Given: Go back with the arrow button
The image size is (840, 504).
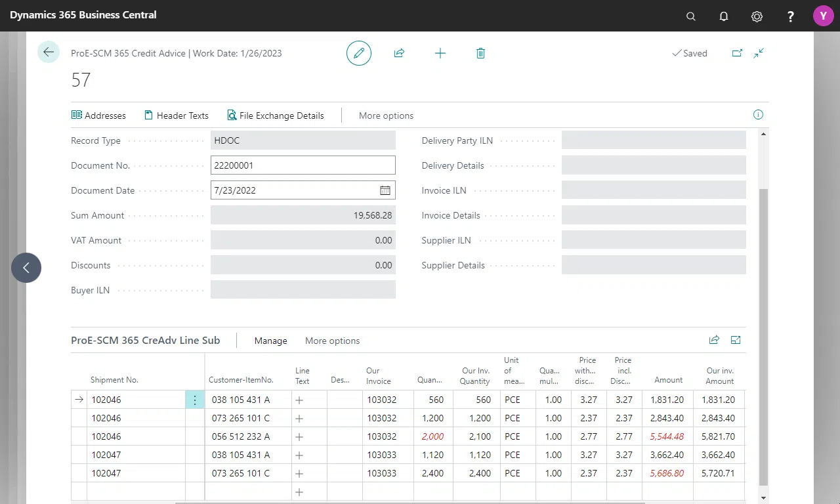Looking at the screenshot, I should [x=49, y=52].
